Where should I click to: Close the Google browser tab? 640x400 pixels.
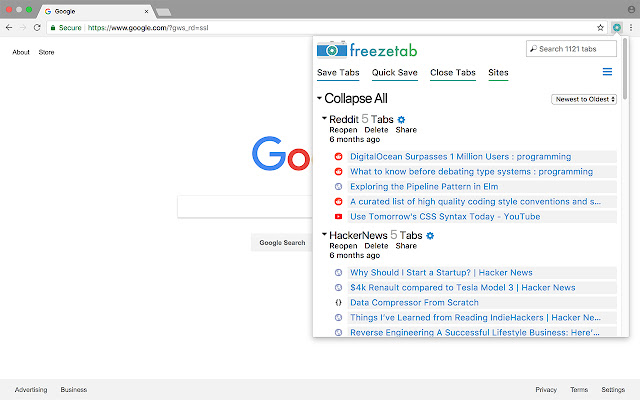coord(146,11)
